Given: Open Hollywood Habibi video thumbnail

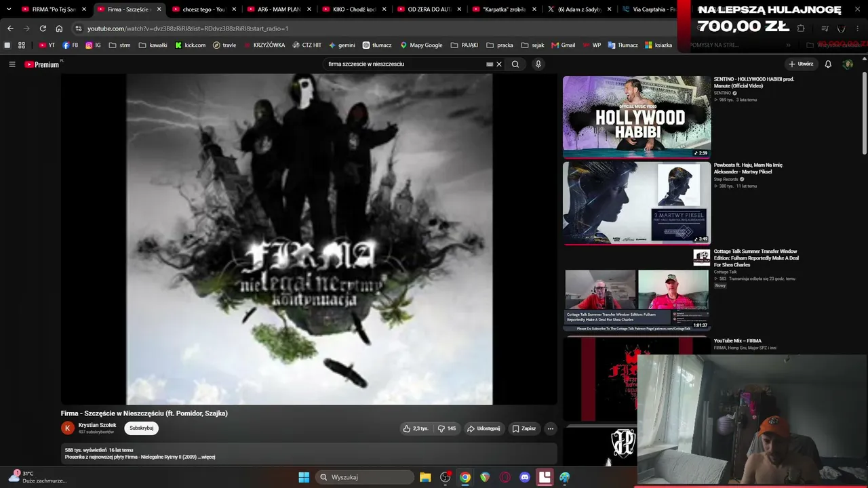Looking at the screenshot, I should click(637, 117).
